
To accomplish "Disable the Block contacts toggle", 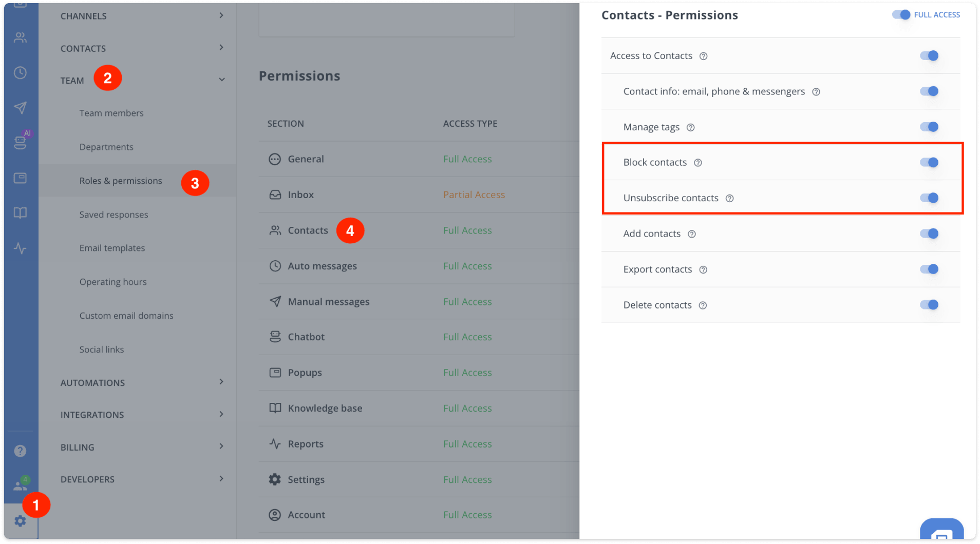I will 929,162.
